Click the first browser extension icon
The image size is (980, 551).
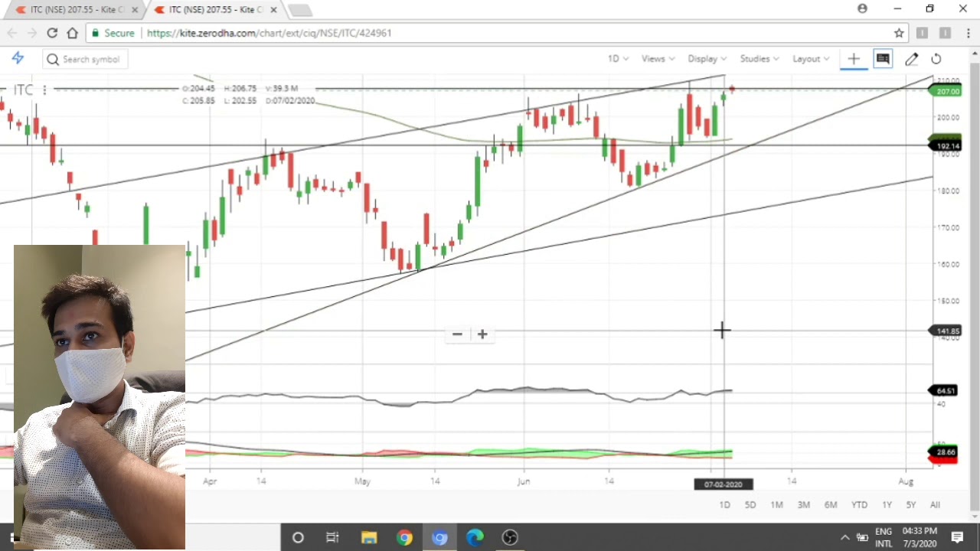coord(922,33)
